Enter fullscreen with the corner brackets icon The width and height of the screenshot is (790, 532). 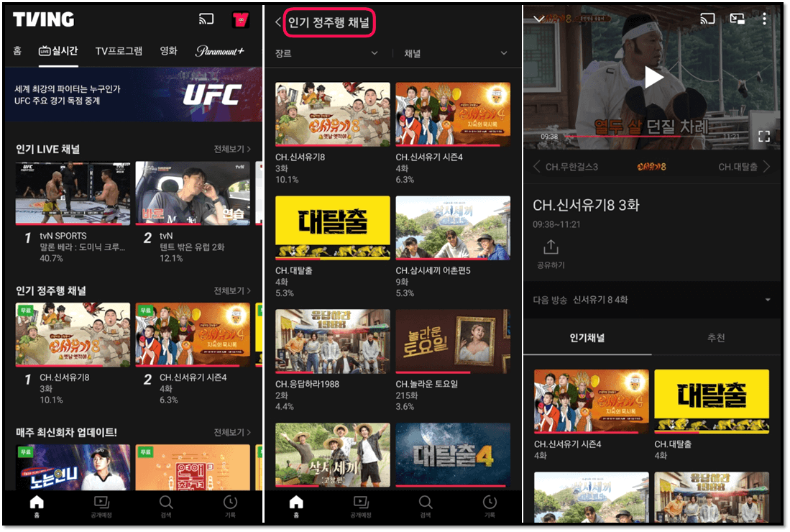tap(764, 136)
